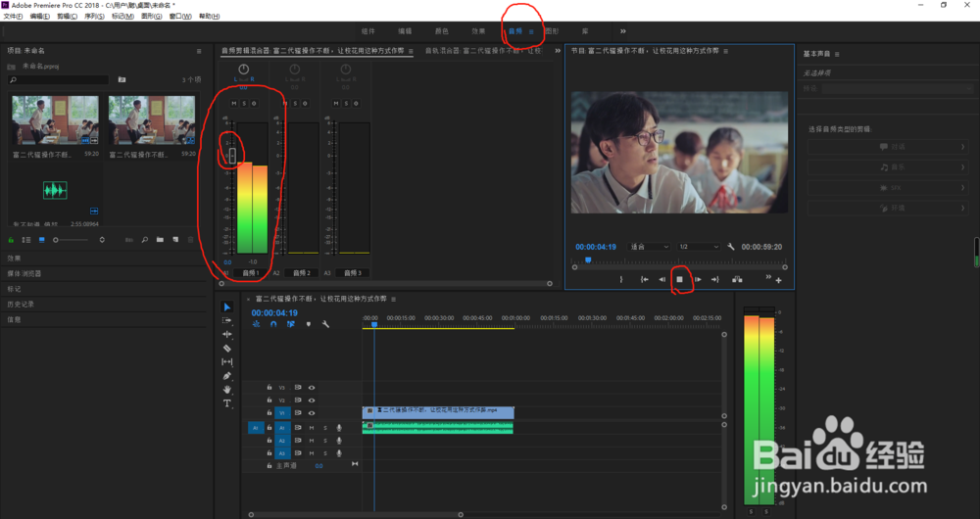Expand 对话 audio type option
Screen dimensions: 980x519
point(888,147)
